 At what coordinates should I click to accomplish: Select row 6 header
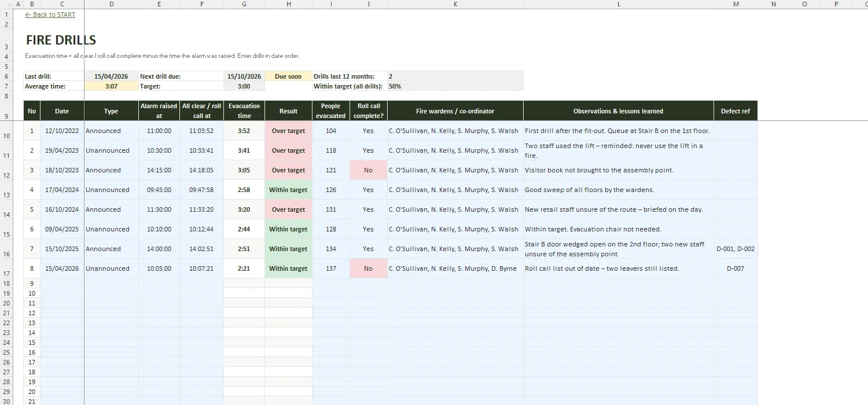7,76
